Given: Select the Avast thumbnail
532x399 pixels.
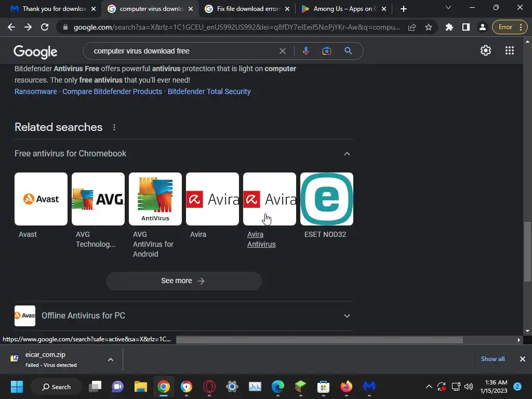Looking at the screenshot, I should pyautogui.click(x=41, y=199).
